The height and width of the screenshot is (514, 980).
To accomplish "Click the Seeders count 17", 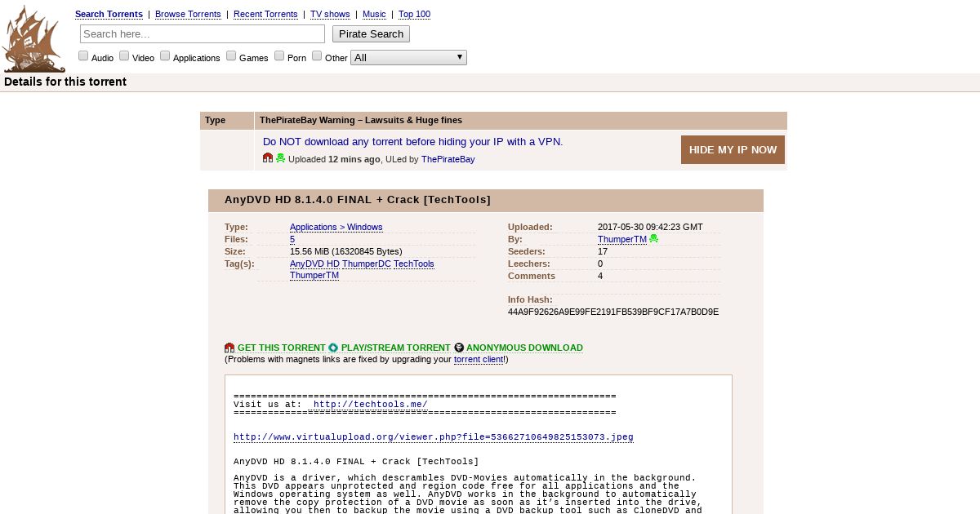I will click(x=603, y=251).
